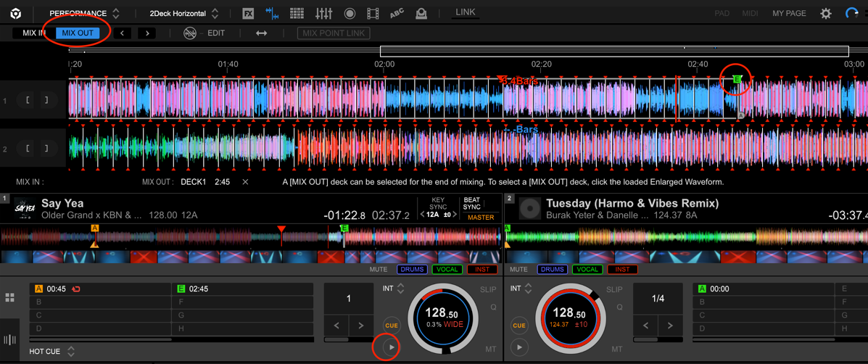Viewport: 868px width, 364px height.
Task: Select the MIX OUT tab
Action: [x=78, y=33]
